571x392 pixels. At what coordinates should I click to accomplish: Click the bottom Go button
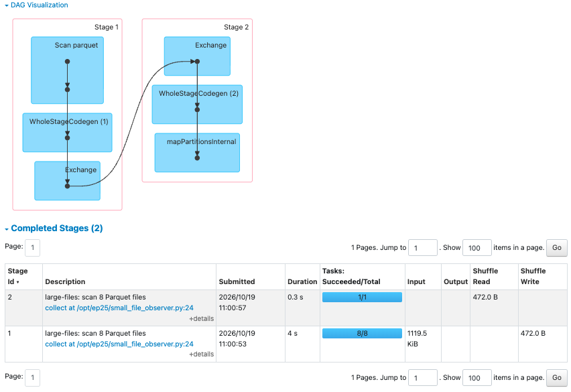[557, 378]
